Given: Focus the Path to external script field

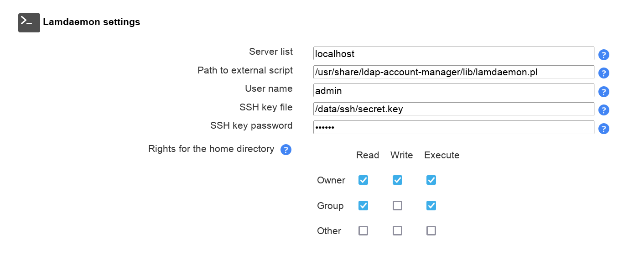Looking at the screenshot, I should pyautogui.click(x=453, y=72).
